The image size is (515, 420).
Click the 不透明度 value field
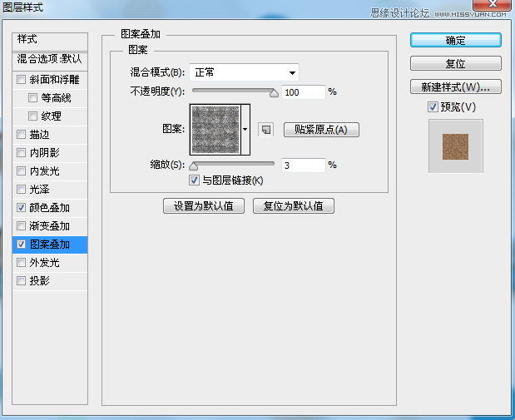pyautogui.click(x=303, y=92)
